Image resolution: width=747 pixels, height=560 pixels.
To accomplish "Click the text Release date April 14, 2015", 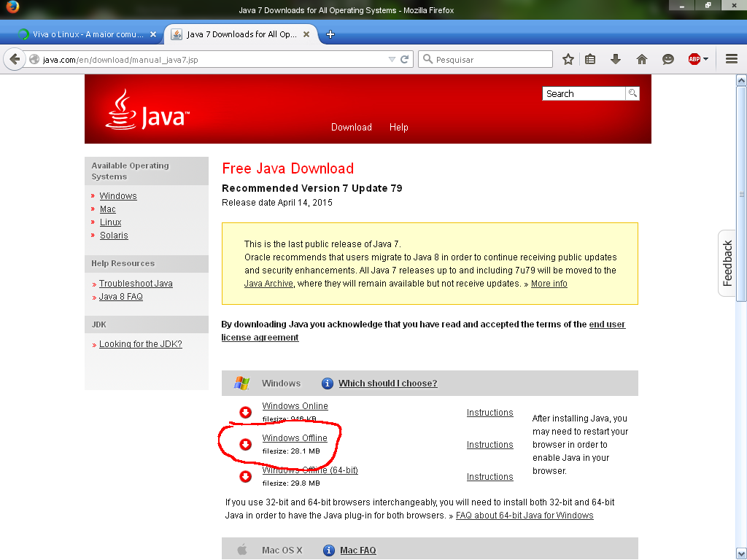I will 276,203.
